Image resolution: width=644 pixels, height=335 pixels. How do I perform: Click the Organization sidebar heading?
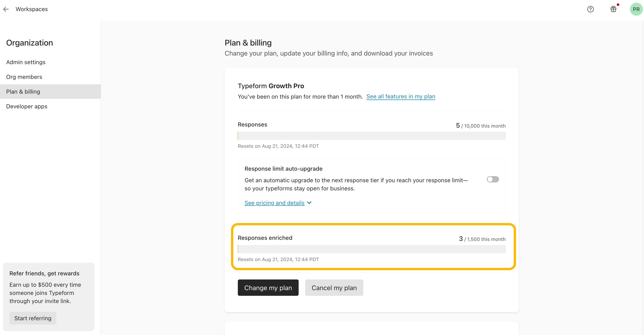point(29,43)
